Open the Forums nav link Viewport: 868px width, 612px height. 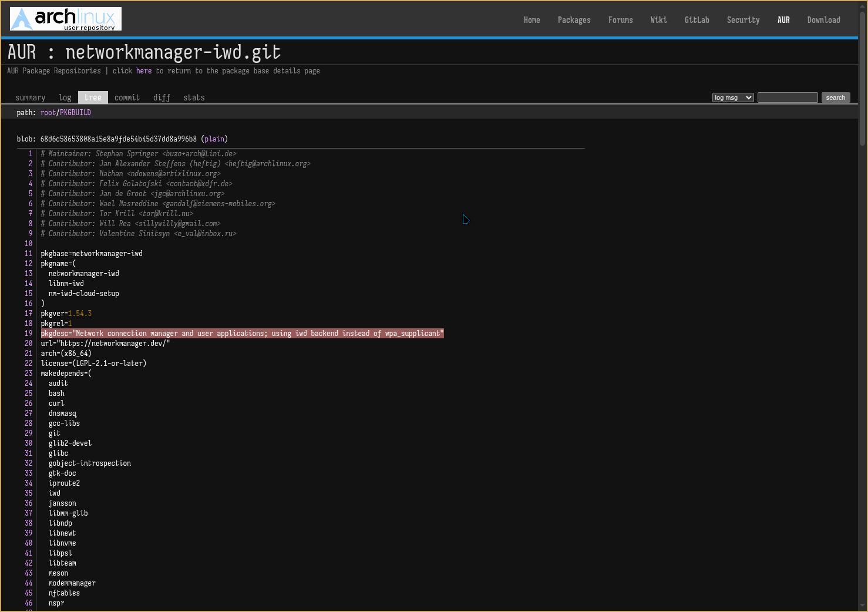620,20
